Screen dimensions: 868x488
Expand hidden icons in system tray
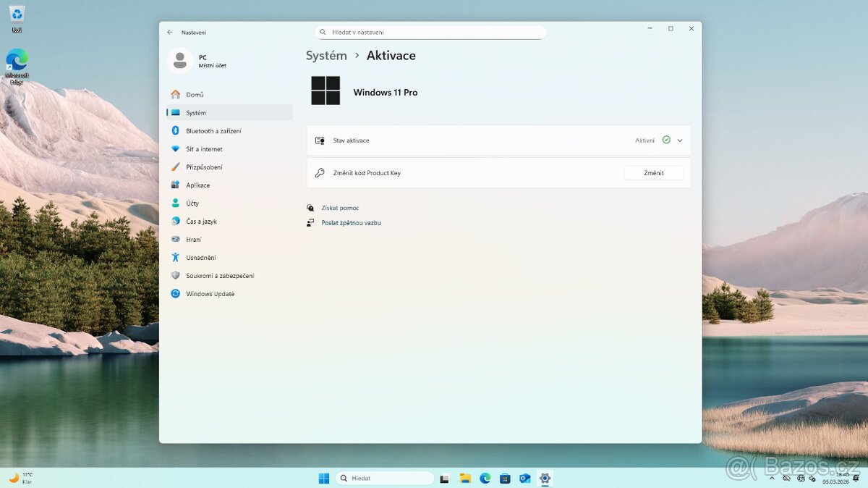tap(772, 478)
